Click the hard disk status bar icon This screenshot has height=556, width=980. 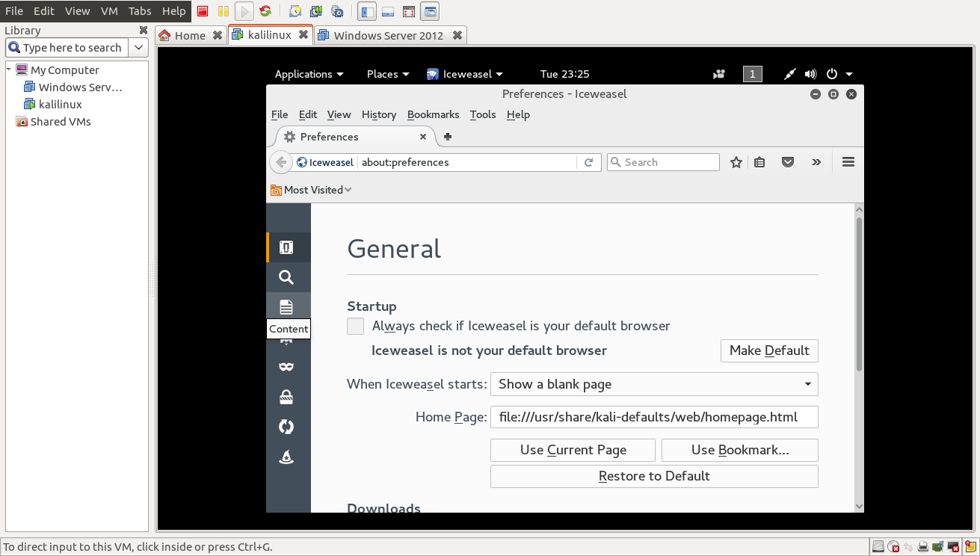tap(878, 547)
